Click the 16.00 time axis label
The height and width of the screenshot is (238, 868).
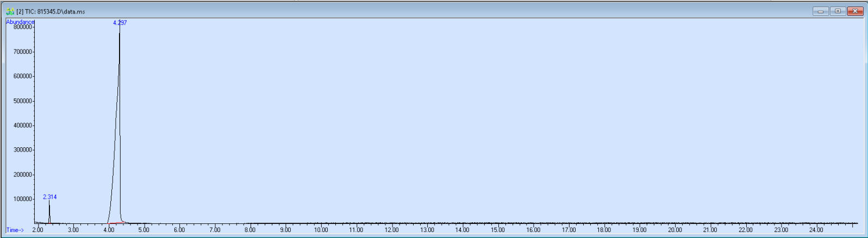533,230
